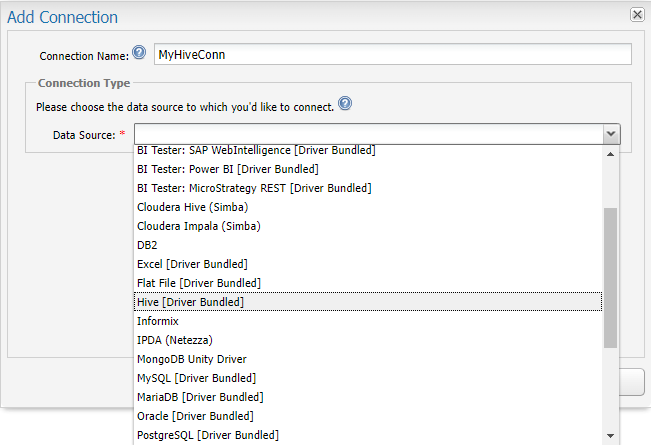651x445 pixels.
Task: Select MariaDB [Driver Bundled] option
Action: pyautogui.click(x=368, y=397)
